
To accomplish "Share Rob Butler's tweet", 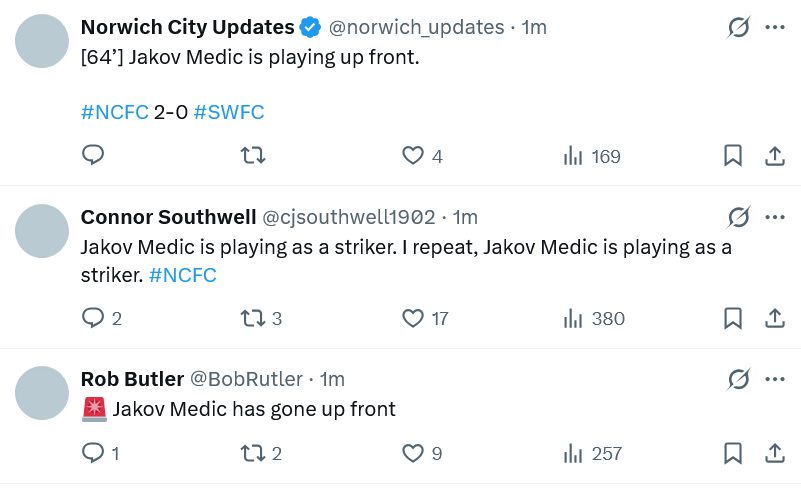I will click(774, 453).
